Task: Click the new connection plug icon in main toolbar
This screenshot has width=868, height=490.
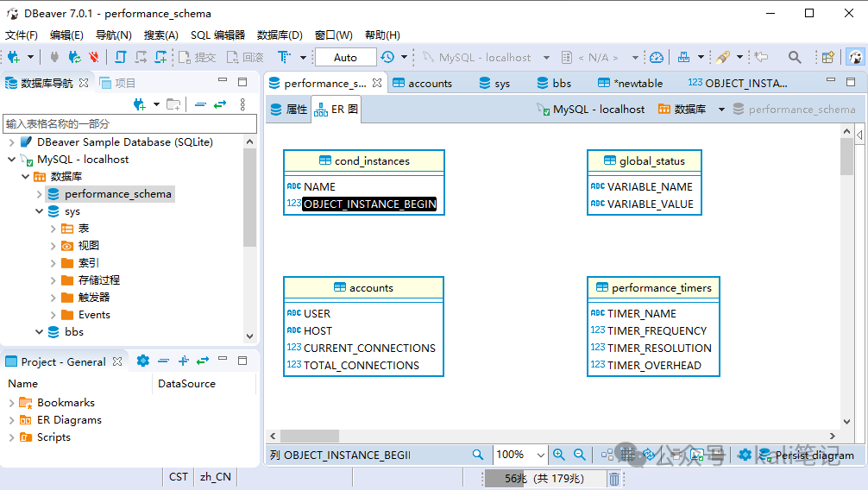Action: pyautogui.click(x=14, y=57)
